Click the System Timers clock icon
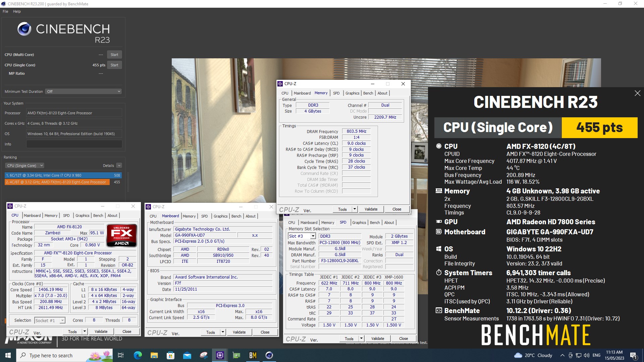This screenshot has height=362, width=644. (439, 273)
